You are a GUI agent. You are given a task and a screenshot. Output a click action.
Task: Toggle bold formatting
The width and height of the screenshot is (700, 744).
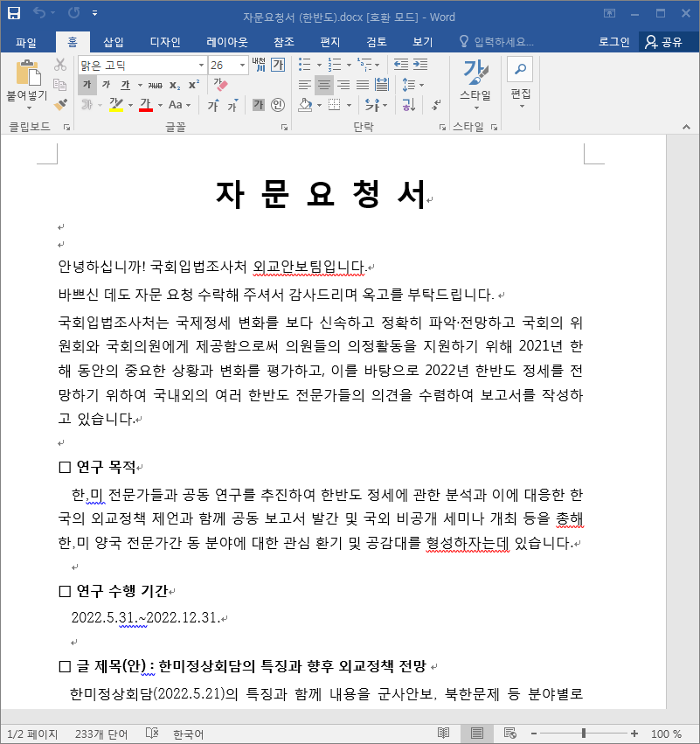click(87, 86)
